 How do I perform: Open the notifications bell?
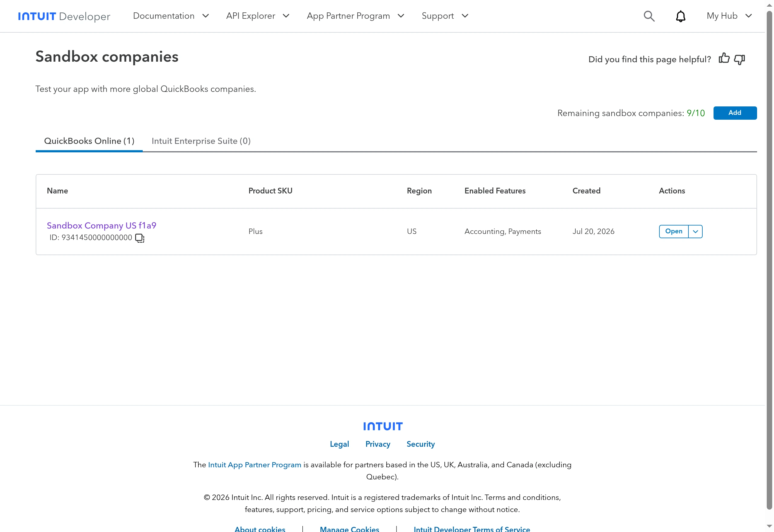[680, 16]
